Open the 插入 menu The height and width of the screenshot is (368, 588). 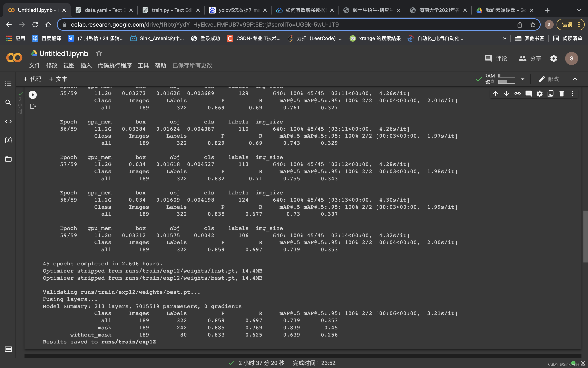tap(86, 65)
